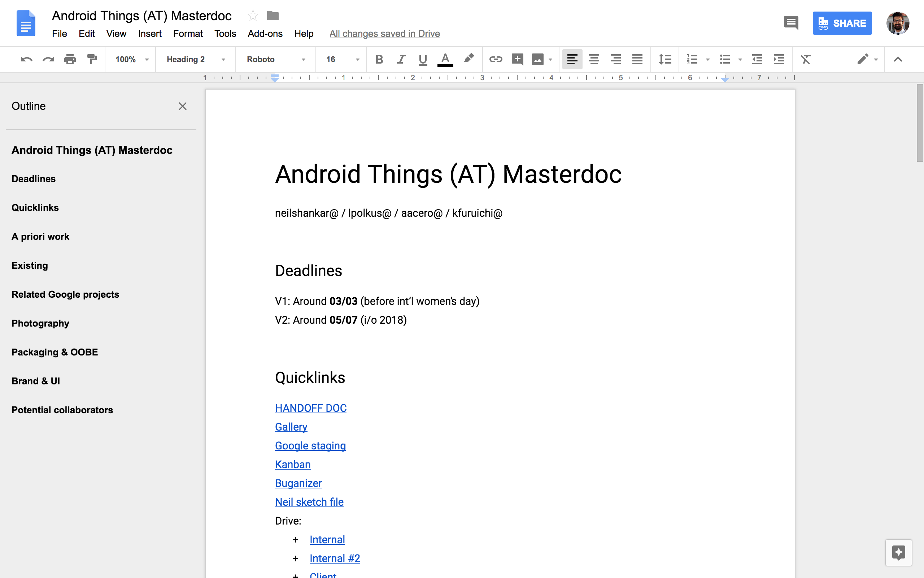
Task: Open the Google staging link
Action: click(310, 446)
